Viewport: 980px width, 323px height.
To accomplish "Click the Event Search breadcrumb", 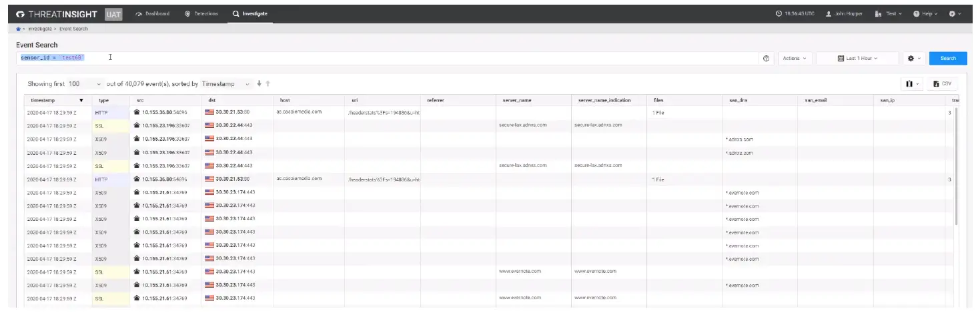I will 72,29.
